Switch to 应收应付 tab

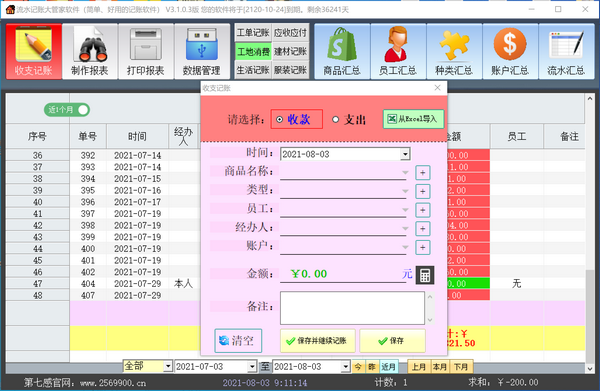pos(290,33)
